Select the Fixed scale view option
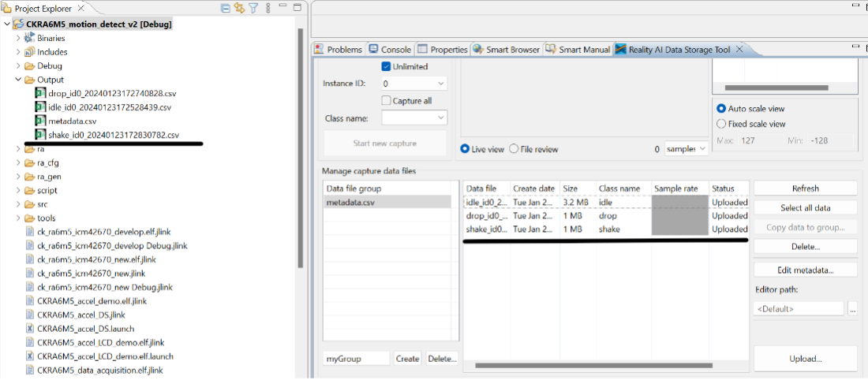The width and height of the screenshot is (868, 380). [x=721, y=124]
